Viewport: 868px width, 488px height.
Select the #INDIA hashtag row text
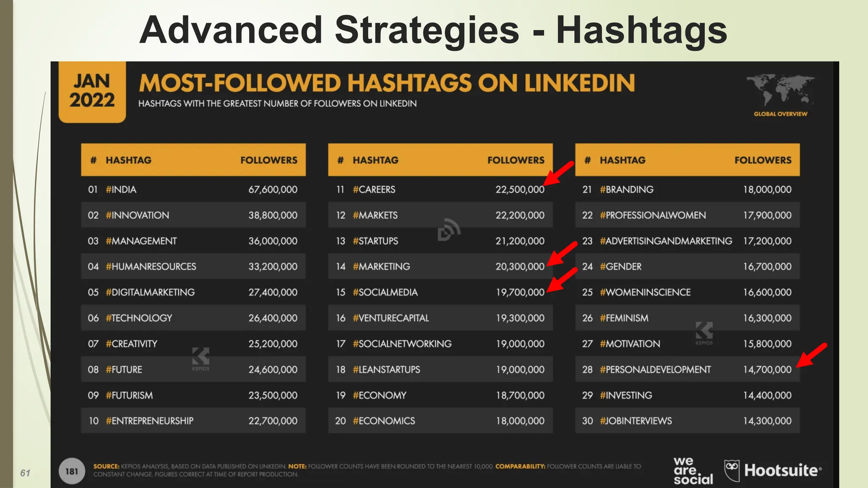pyautogui.click(x=121, y=189)
